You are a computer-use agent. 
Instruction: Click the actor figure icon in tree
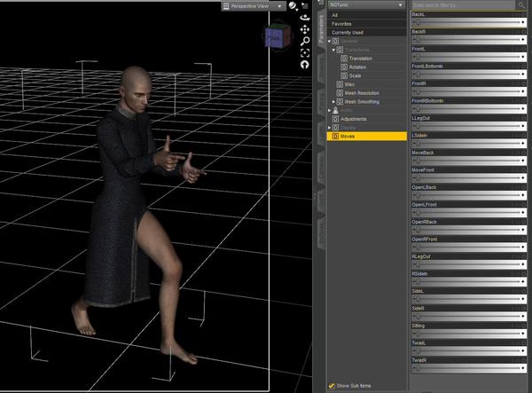tap(335, 110)
